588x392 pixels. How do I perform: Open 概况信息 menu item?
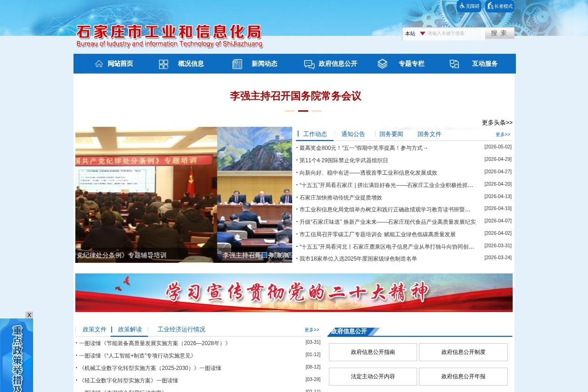coord(191,64)
